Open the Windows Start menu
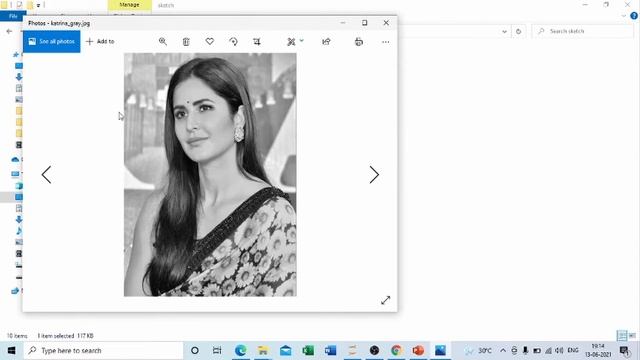640x360 pixels. (11, 350)
